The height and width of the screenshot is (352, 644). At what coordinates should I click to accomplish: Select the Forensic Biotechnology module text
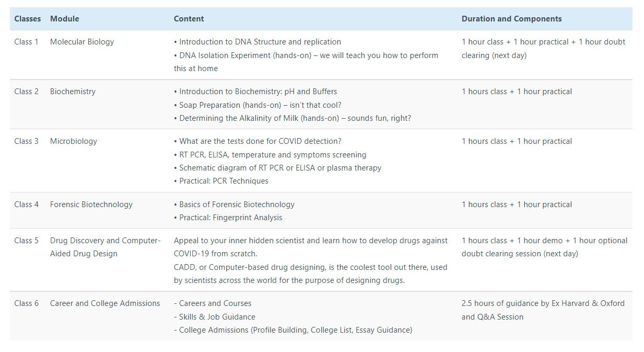(91, 205)
